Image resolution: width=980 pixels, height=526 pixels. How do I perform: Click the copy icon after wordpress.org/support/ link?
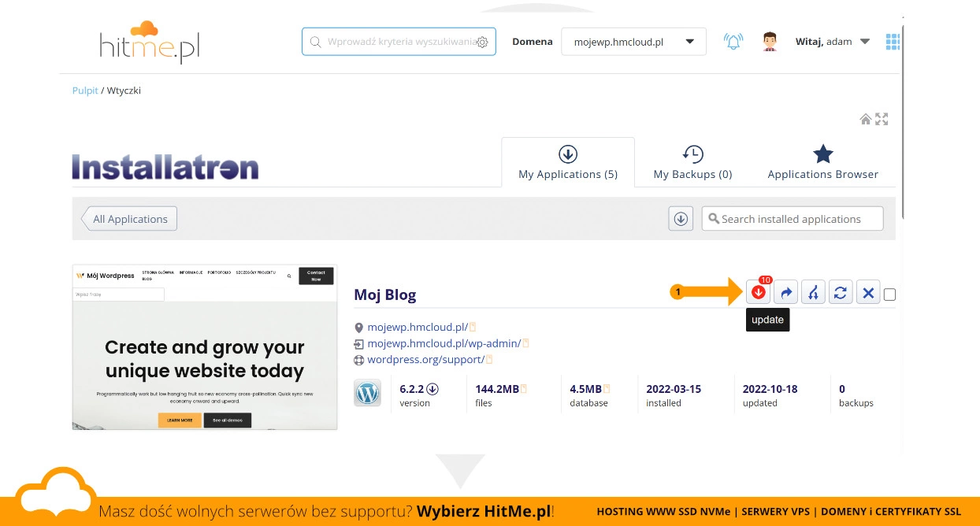click(x=489, y=360)
